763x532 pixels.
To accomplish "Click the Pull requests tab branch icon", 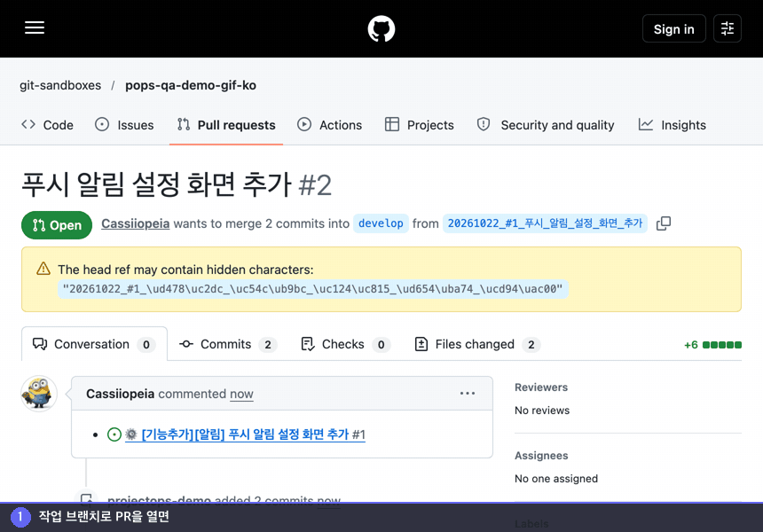I will pyautogui.click(x=184, y=124).
